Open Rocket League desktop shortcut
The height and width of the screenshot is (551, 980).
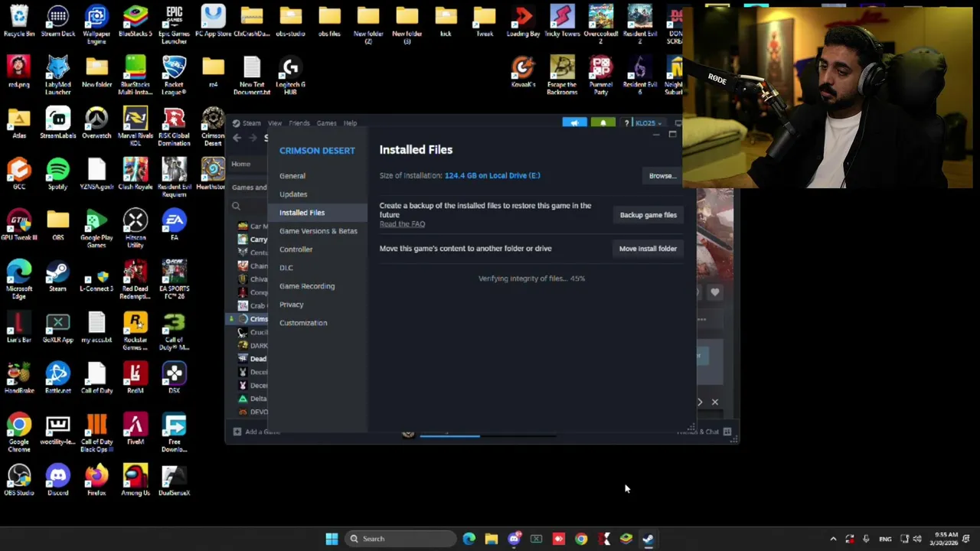[x=174, y=75]
